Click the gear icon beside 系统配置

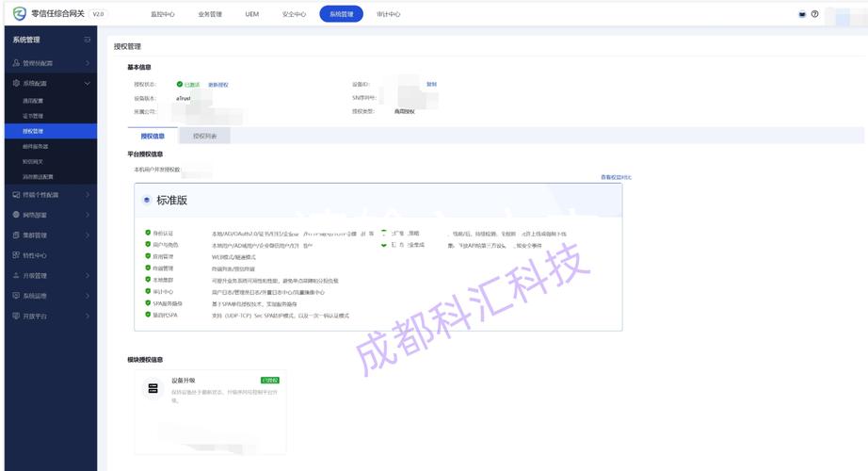pos(16,84)
